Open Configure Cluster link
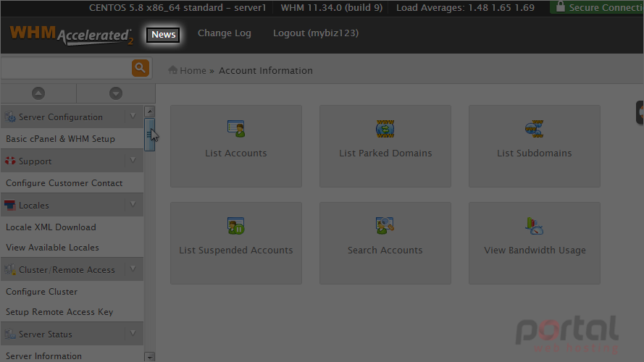This screenshot has width=644, height=362. [41, 292]
